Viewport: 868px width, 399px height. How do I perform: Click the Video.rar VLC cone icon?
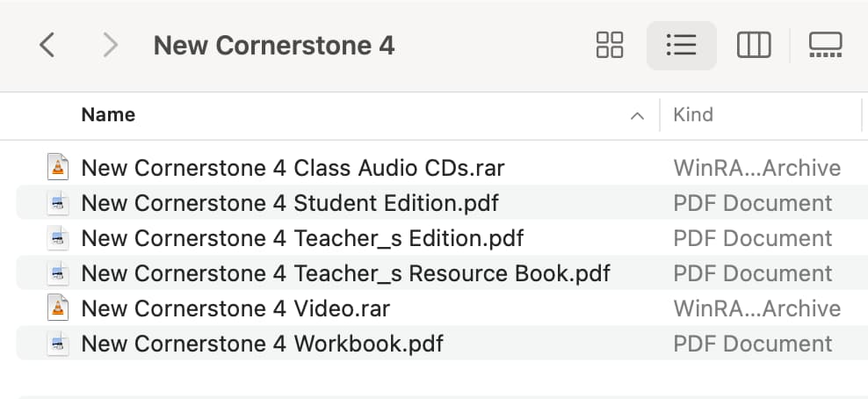pyautogui.click(x=58, y=308)
